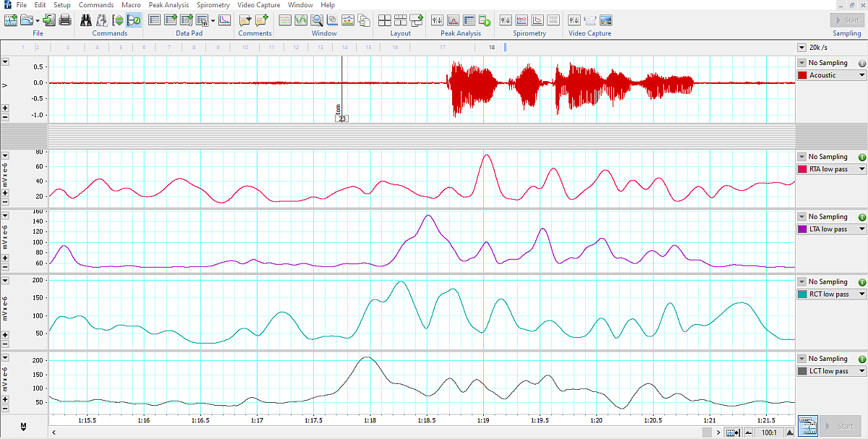Open Peak Analysis settings icon
Image resolution: width=868 pixels, height=439 pixels.
click(438, 20)
